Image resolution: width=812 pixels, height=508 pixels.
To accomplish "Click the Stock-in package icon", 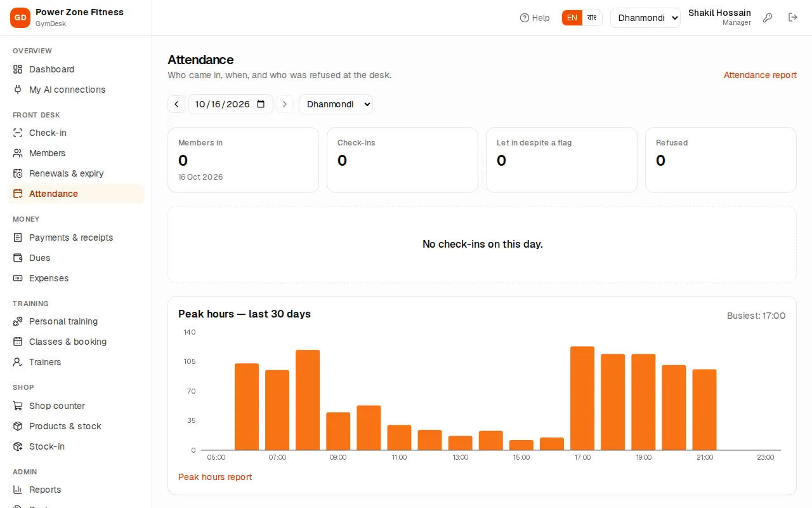I will pyautogui.click(x=18, y=446).
